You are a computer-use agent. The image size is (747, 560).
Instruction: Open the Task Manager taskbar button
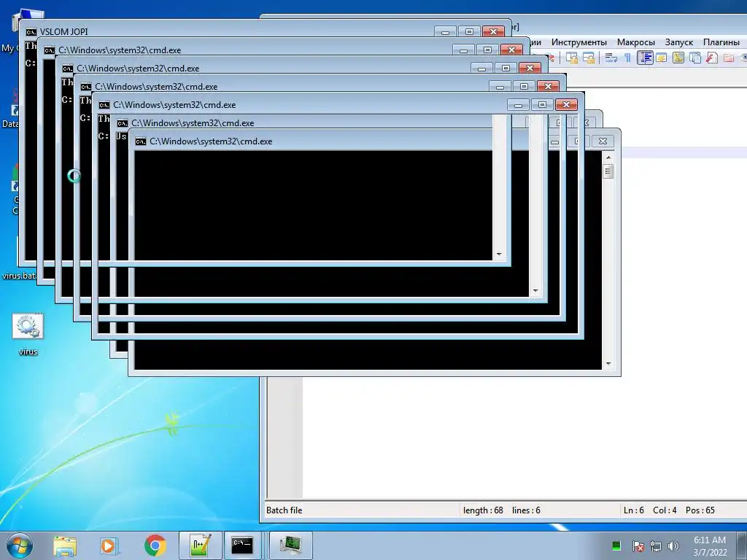pos(290,545)
